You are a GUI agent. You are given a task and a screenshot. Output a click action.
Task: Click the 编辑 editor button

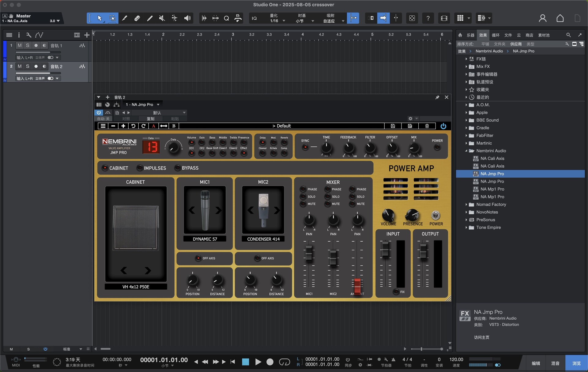coord(536,363)
